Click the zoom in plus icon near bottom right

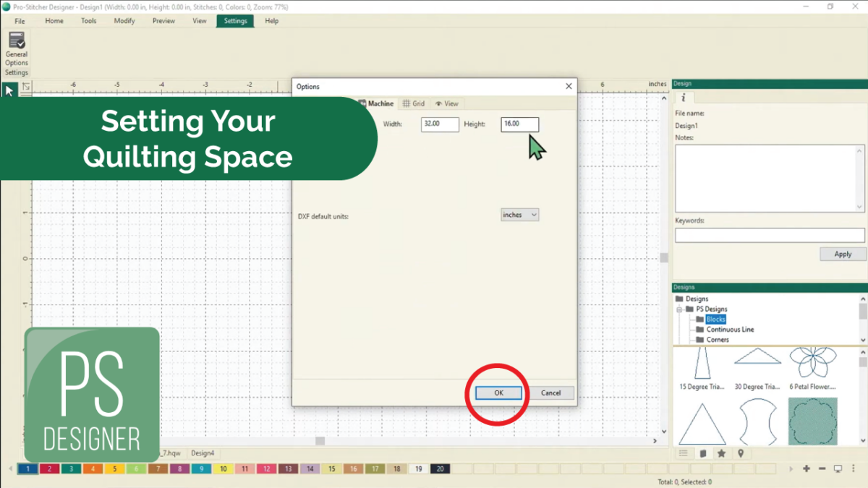coord(806,468)
